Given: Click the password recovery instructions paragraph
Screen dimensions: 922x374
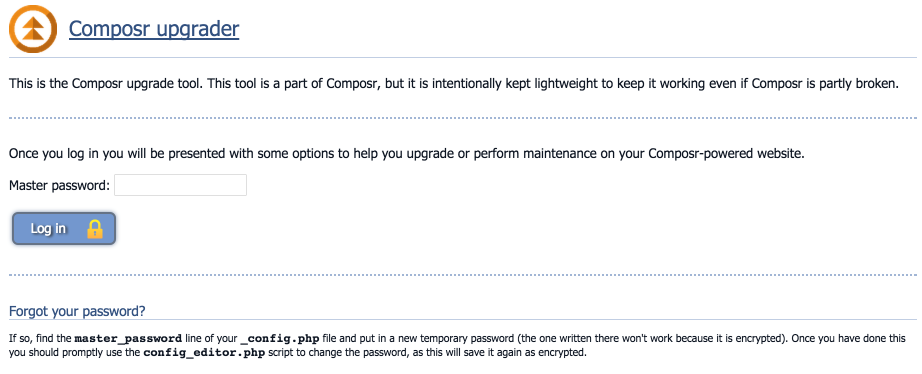Looking at the screenshot, I should click(461, 346).
